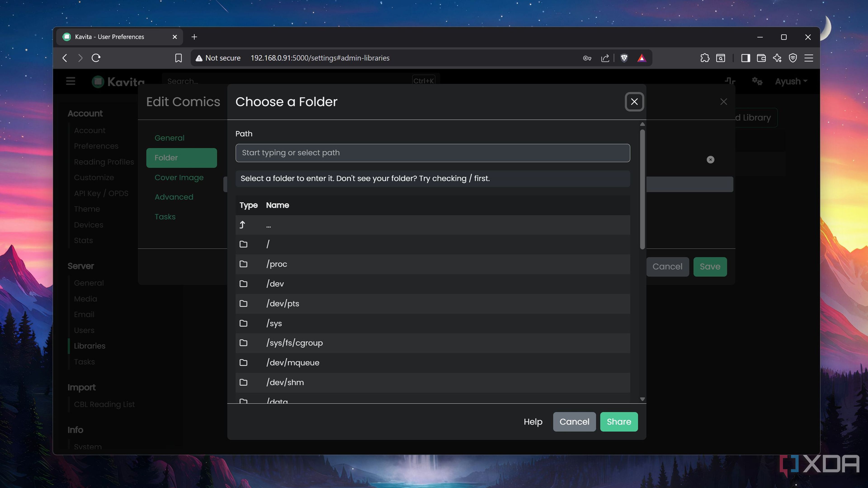
Task: Click the Path input field
Action: click(x=433, y=153)
